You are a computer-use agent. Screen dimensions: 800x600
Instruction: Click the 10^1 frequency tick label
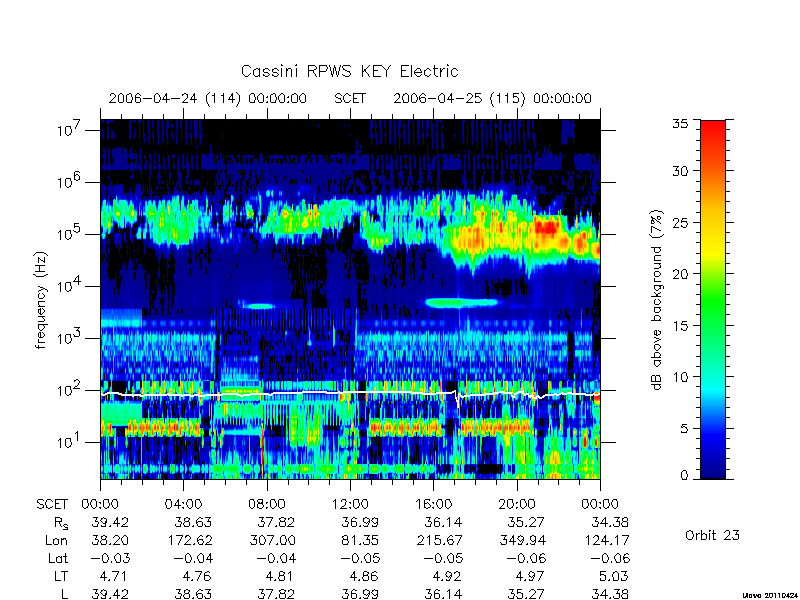tap(68, 441)
